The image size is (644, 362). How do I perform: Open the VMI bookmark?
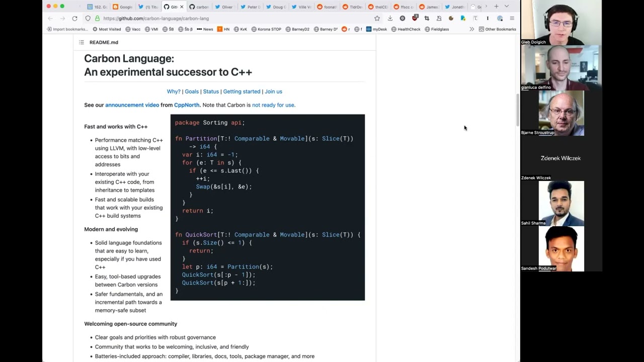[x=151, y=29]
